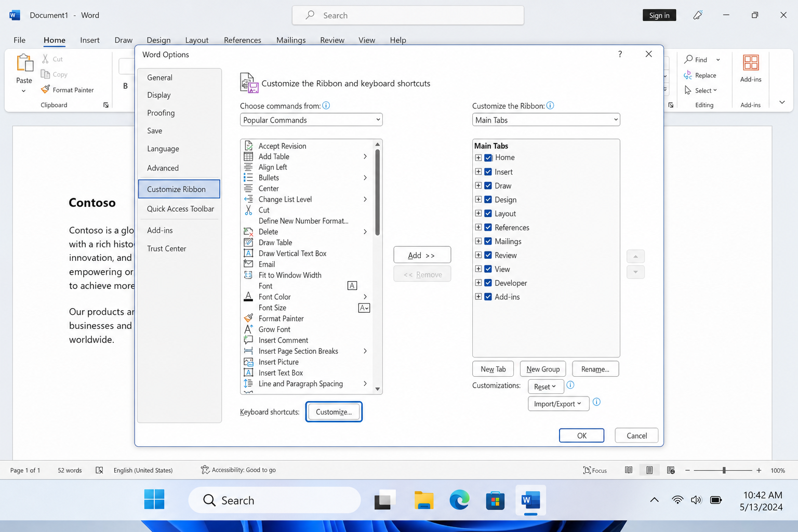This screenshot has width=798, height=532.
Task: Launch Microsoft Edge from the taskbar
Action: point(459,500)
